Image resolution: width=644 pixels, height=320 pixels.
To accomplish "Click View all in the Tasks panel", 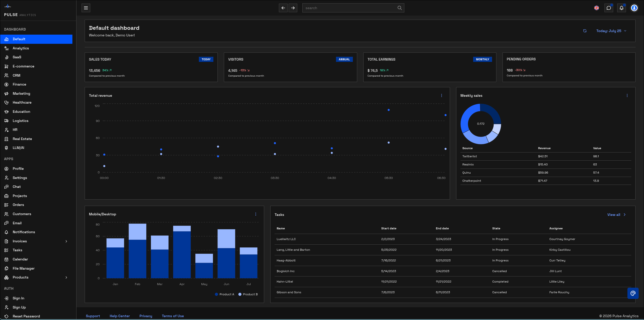I will point(614,215).
